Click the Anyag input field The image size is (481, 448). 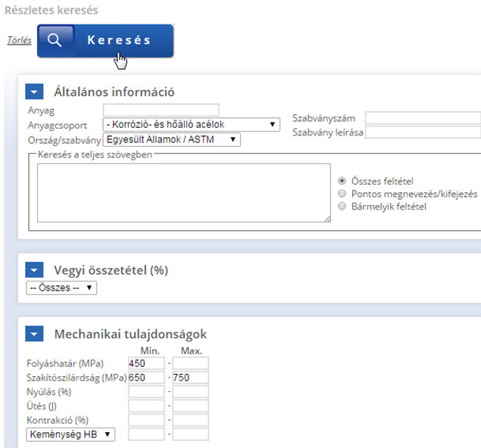point(161,110)
